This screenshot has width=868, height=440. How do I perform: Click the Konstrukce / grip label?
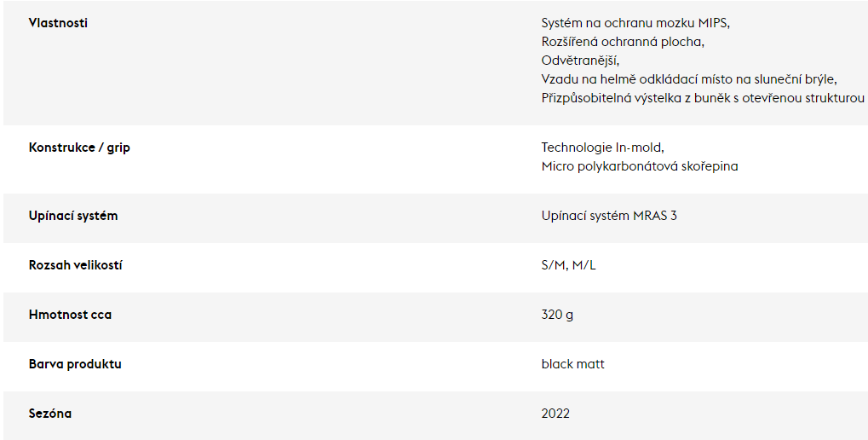pos(79,148)
